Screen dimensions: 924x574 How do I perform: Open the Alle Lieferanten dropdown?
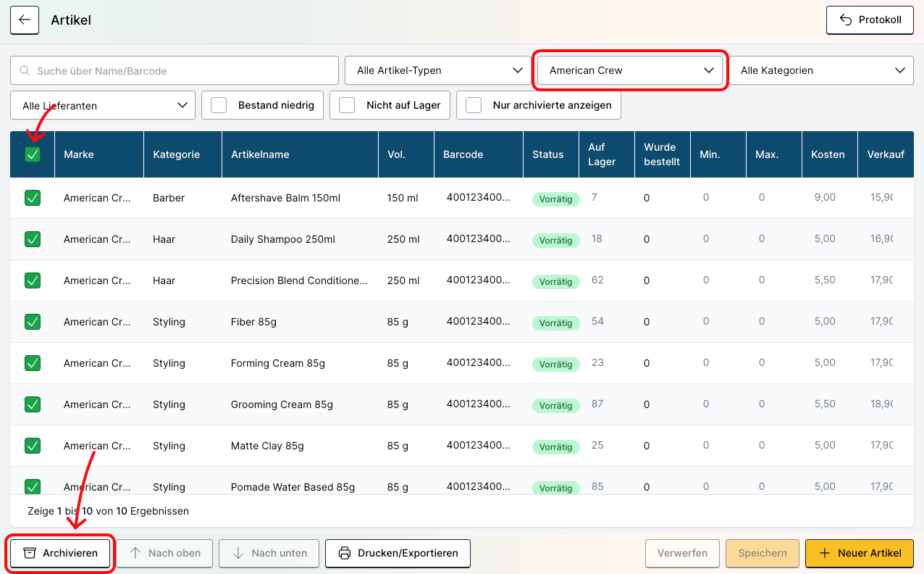(x=103, y=105)
